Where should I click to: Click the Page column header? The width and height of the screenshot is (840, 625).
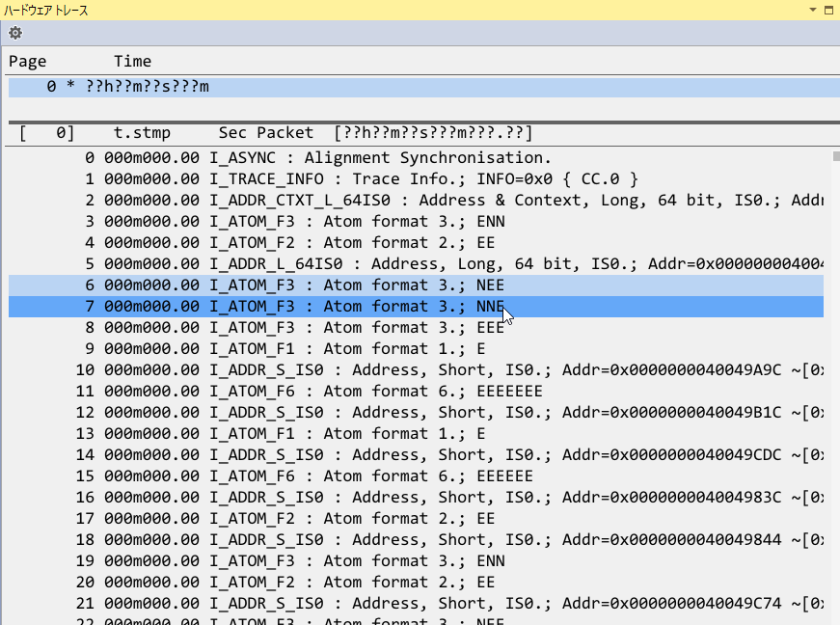[x=28, y=61]
